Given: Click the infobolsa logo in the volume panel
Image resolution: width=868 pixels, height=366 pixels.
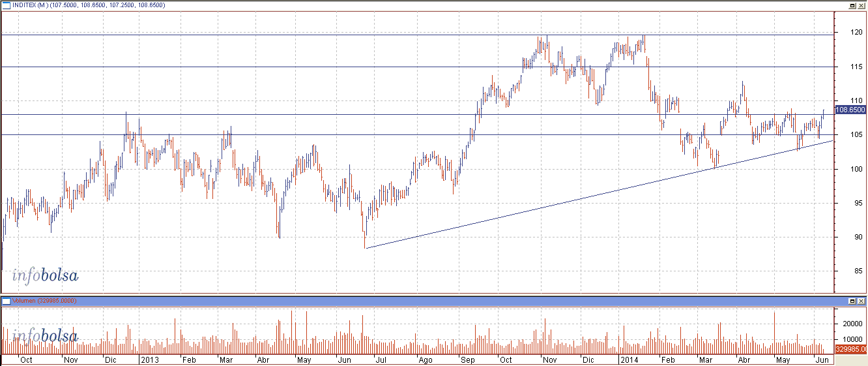Looking at the screenshot, I should click(x=45, y=336).
